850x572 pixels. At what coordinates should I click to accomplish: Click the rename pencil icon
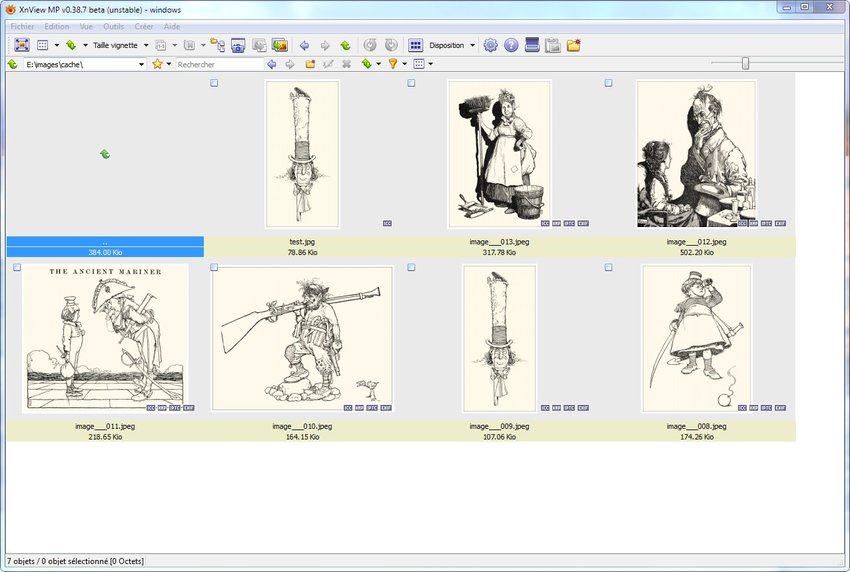(x=328, y=64)
